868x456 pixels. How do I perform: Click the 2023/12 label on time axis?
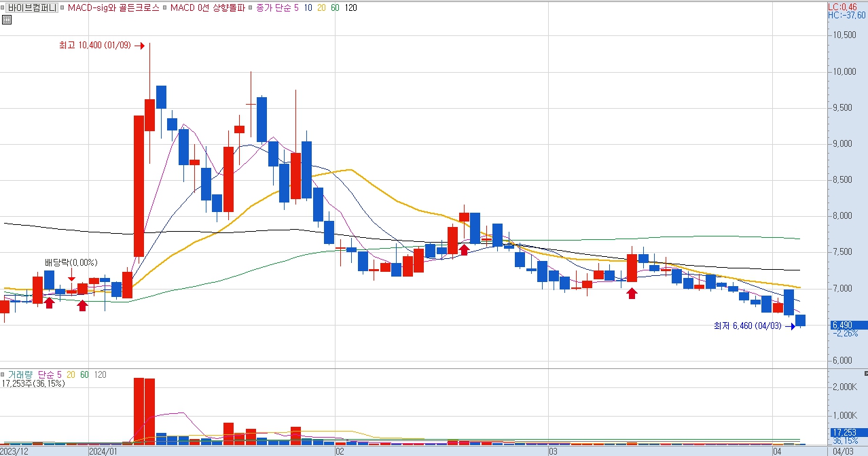(x=14, y=451)
